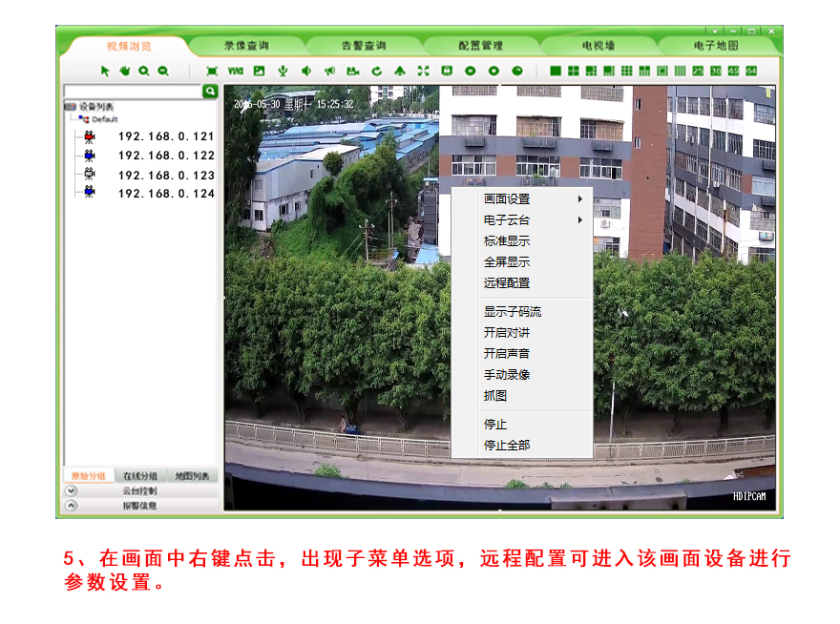Toggle 显示子码流 in context menu
This screenshot has width=840, height=624.
[513, 312]
